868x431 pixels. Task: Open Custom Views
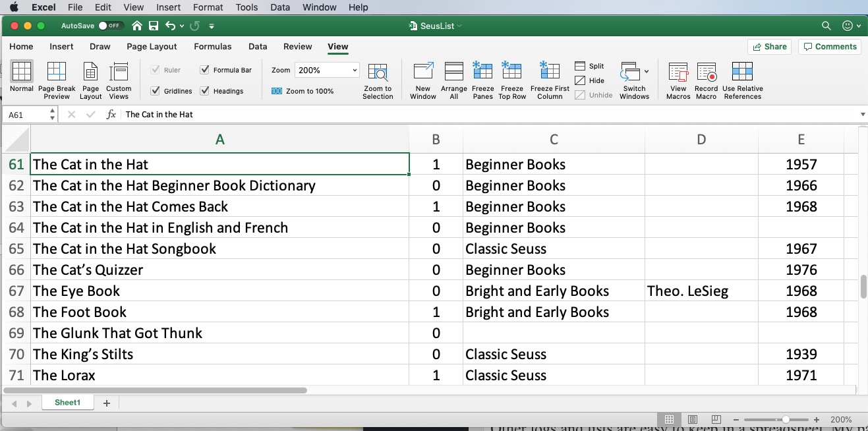[x=119, y=80]
